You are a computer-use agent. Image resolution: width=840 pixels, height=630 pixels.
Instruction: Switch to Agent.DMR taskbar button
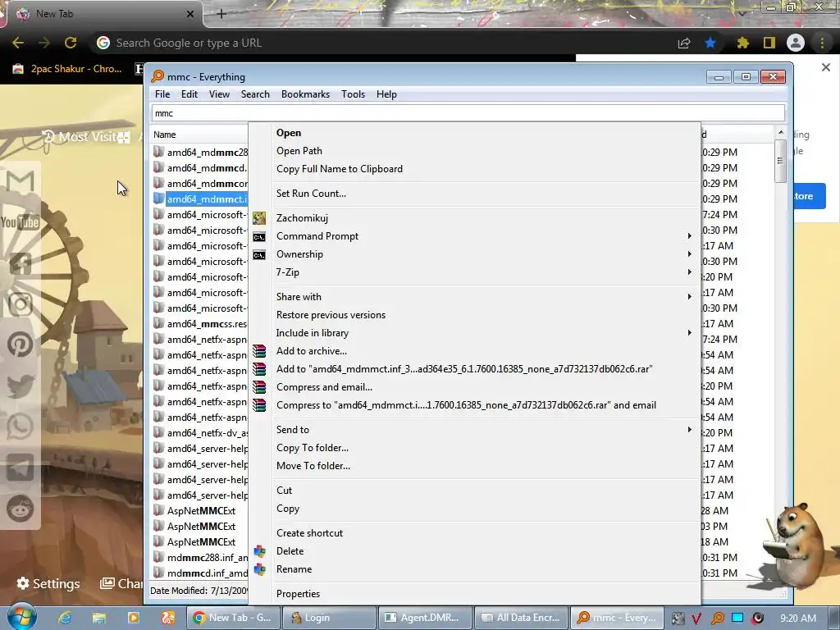pyautogui.click(x=426, y=618)
